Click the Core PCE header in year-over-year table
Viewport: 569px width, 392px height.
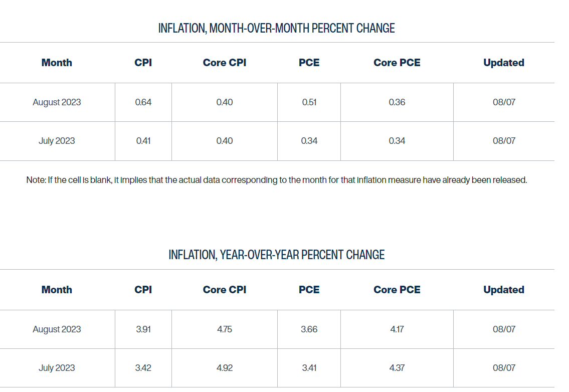(x=397, y=290)
